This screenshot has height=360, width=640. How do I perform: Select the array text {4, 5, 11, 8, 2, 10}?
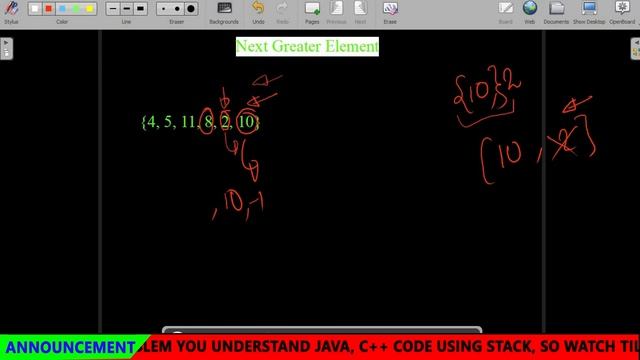(200, 122)
